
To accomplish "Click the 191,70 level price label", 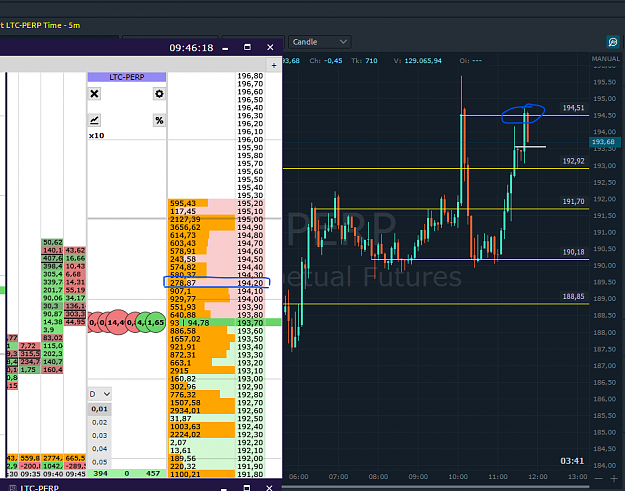I will 573,202.
